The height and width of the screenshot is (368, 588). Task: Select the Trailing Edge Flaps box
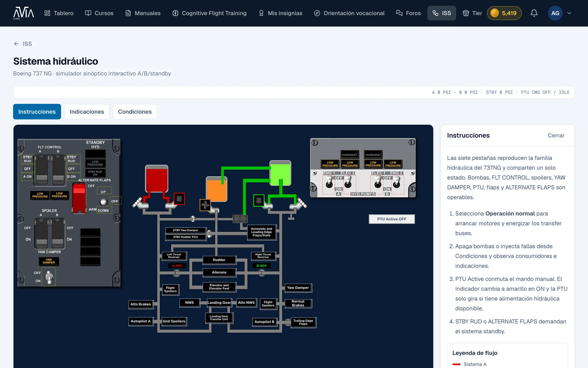[x=303, y=323]
